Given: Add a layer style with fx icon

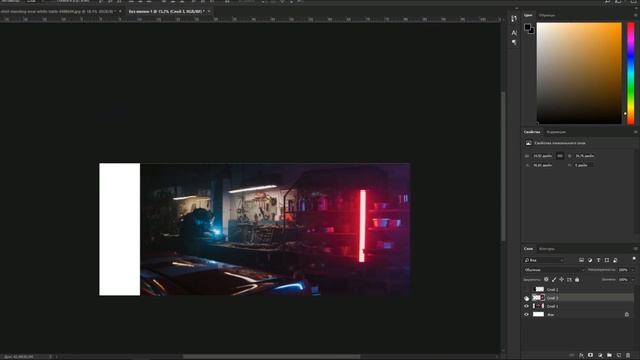Looking at the screenshot, I should pos(581,355).
